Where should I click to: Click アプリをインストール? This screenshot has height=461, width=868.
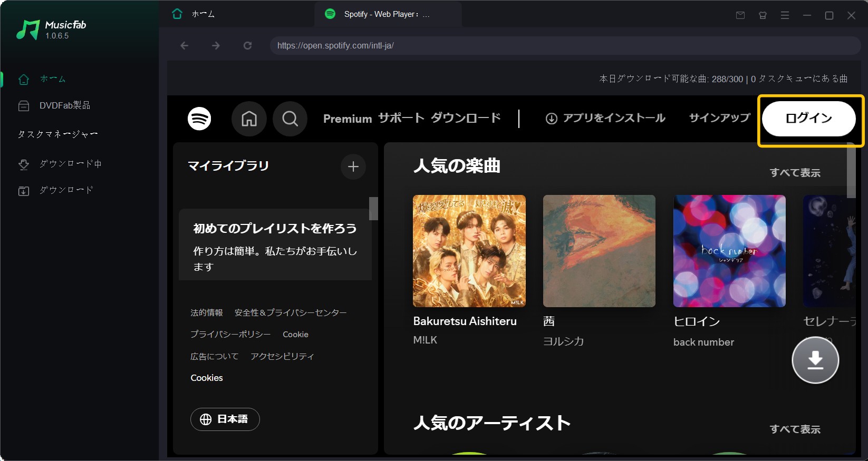(605, 118)
